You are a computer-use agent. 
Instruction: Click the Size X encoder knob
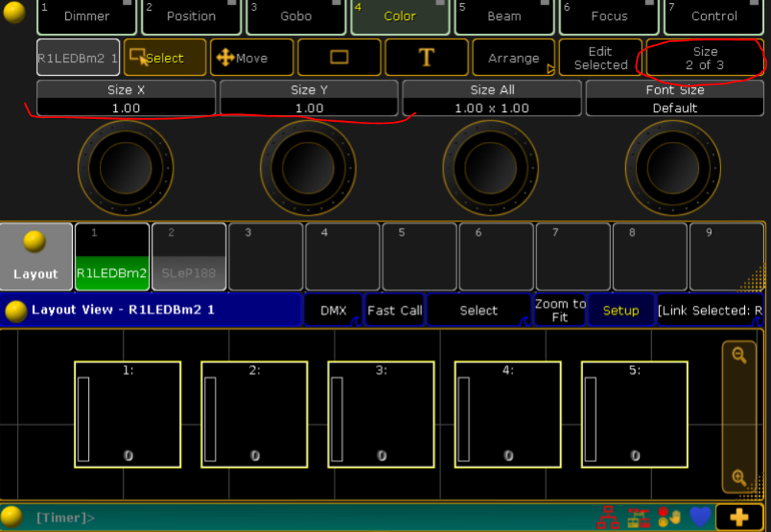click(126, 168)
